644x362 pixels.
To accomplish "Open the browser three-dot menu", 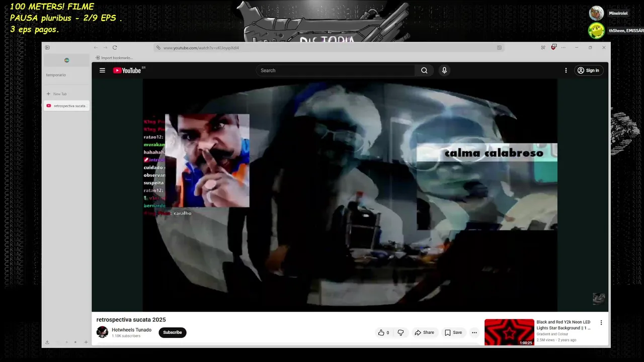I will coord(563,48).
